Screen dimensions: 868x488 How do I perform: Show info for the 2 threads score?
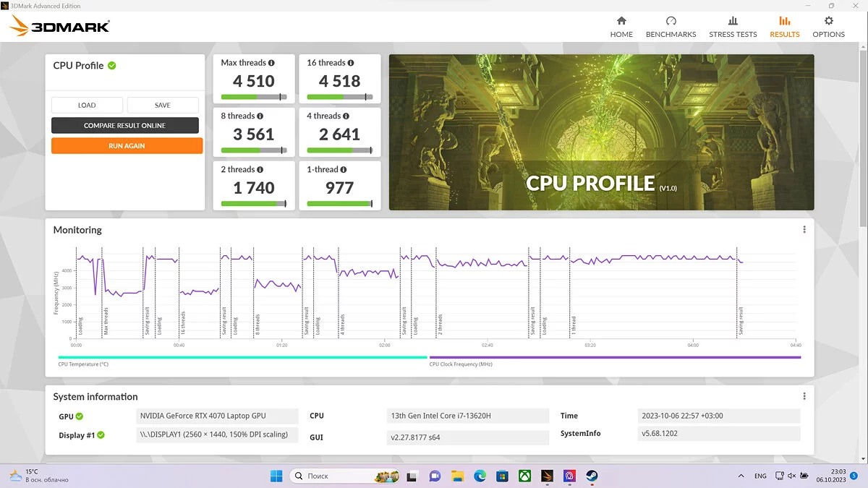tap(260, 170)
